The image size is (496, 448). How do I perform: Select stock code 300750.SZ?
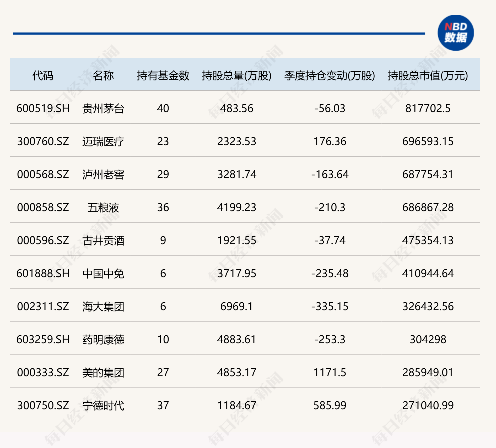43,406
